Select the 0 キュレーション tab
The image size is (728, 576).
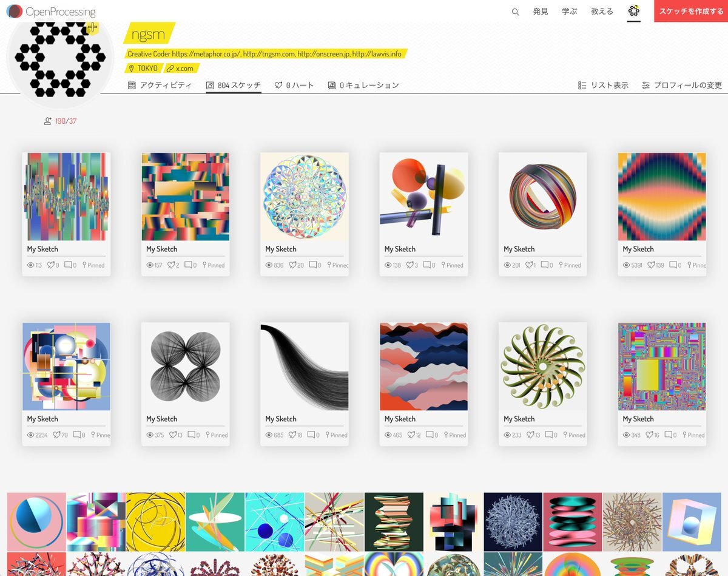pyautogui.click(x=363, y=86)
